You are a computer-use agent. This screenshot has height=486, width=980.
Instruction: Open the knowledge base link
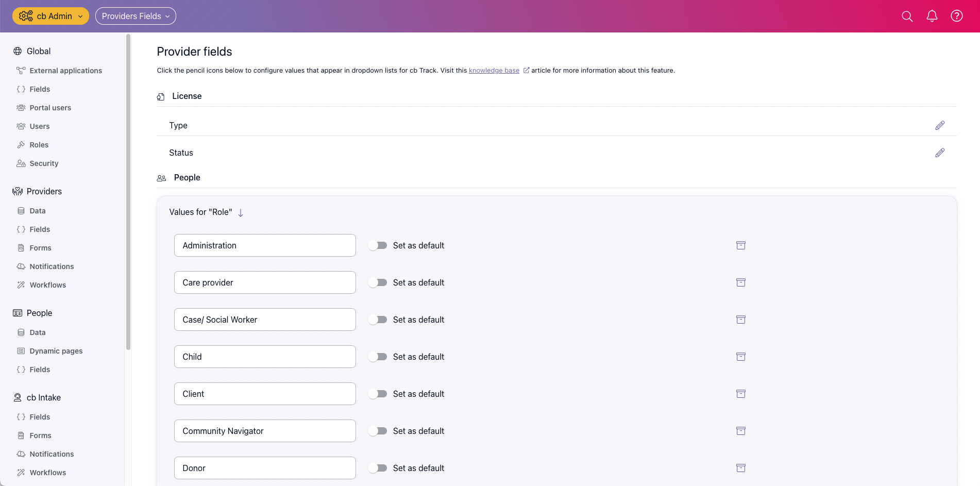pos(494,71)
